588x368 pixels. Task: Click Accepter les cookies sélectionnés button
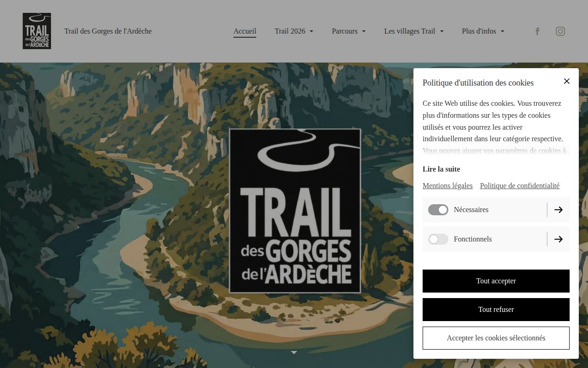point(496,338)
